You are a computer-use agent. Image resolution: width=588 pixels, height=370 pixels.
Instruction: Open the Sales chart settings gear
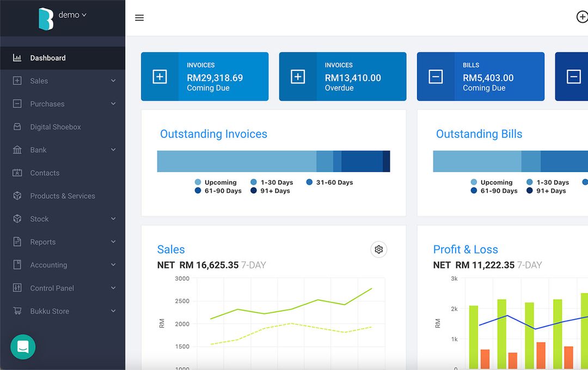click(378, 249)
